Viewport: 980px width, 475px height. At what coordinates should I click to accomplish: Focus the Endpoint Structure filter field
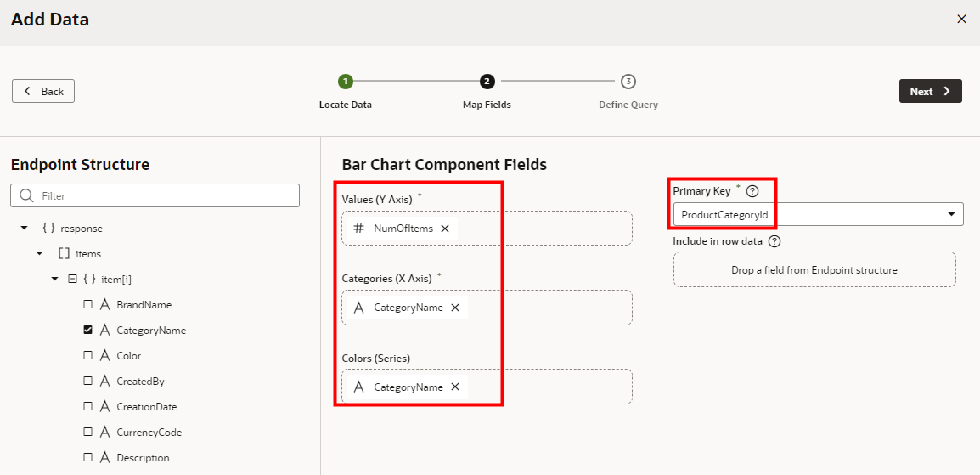point(155,195)
